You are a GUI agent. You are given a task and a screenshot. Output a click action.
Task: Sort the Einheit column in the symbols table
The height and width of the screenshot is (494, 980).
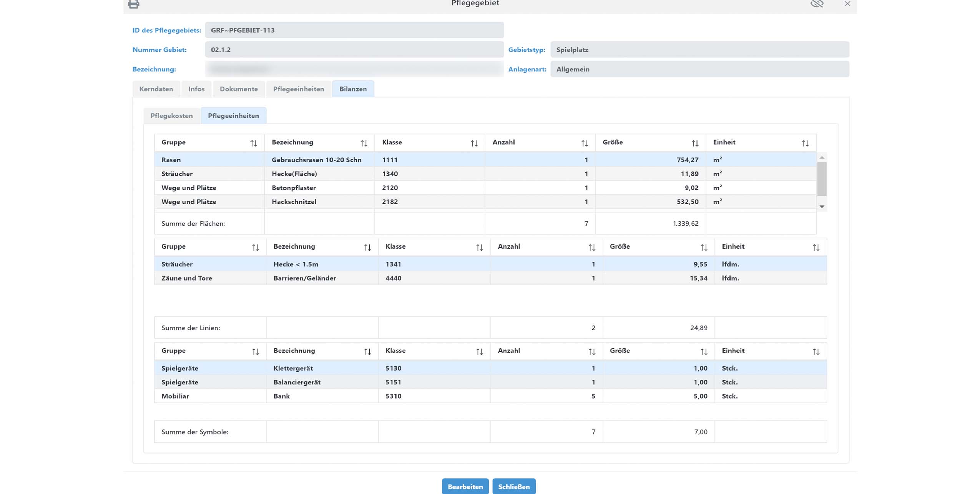pos(815,351)
